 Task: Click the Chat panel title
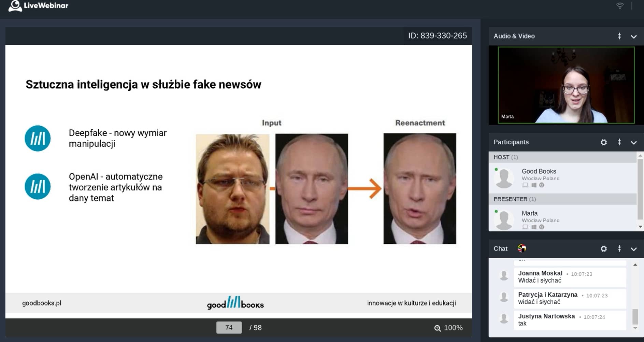[500, 249]
